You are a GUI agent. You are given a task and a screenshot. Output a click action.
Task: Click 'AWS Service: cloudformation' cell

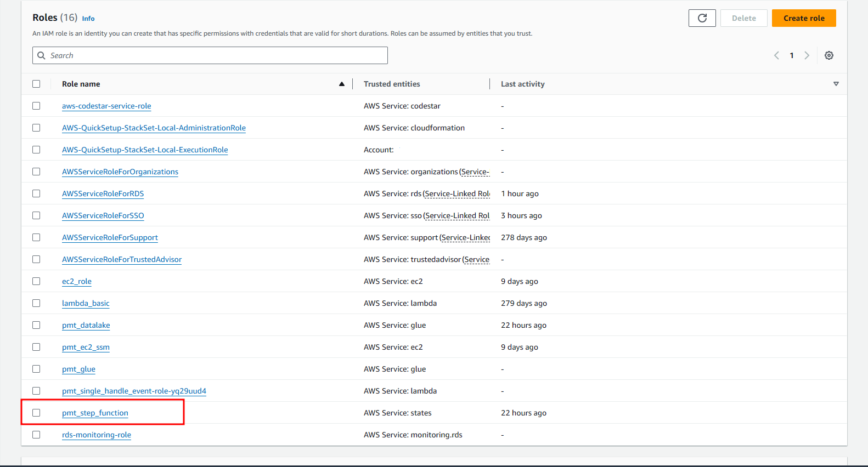point(414,128)
